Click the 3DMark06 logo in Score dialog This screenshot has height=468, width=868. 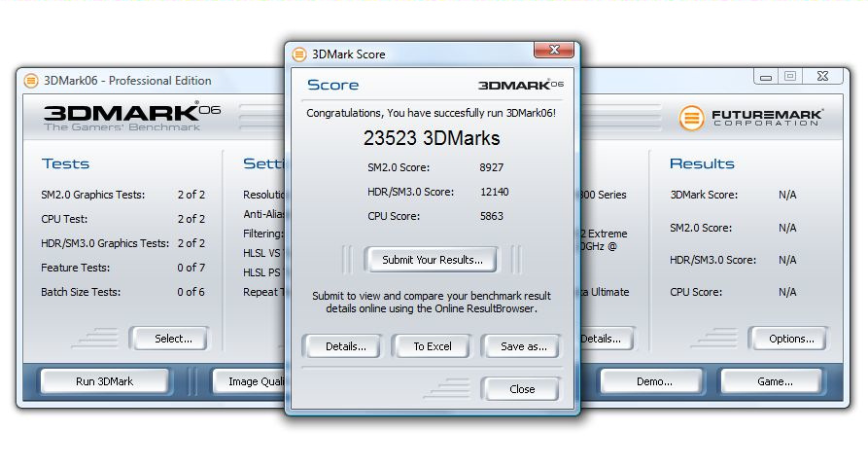click(521, 86)
